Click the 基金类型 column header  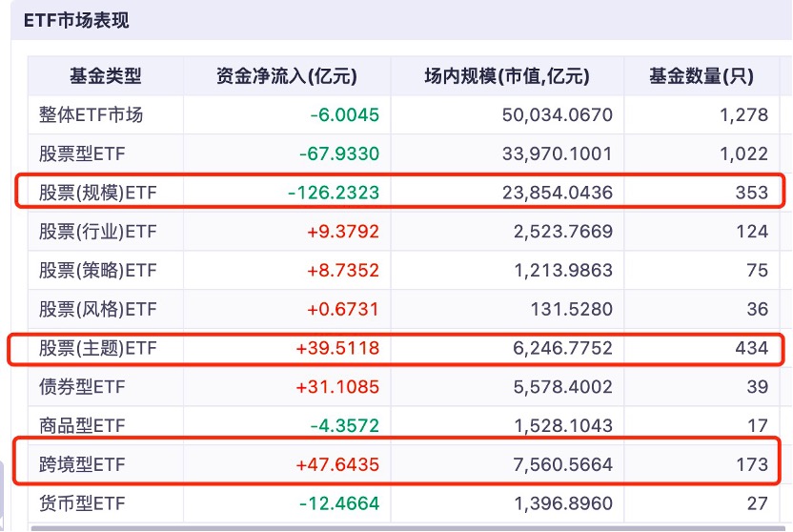tap(105, 76)
